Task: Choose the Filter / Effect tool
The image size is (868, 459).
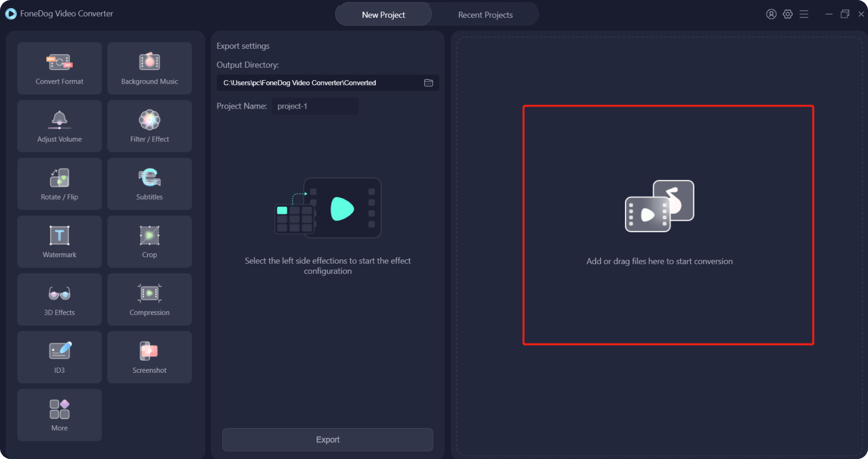Action: coord(149,126)
